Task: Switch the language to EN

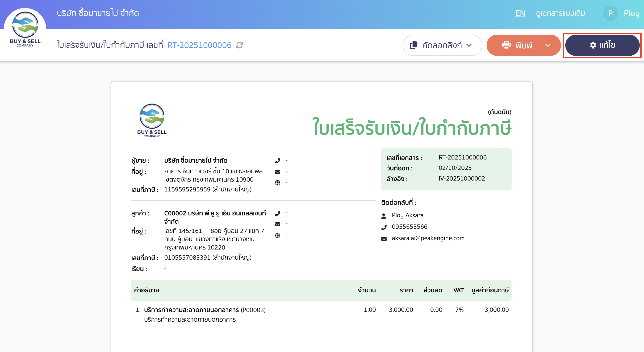Action: point(520,13)
